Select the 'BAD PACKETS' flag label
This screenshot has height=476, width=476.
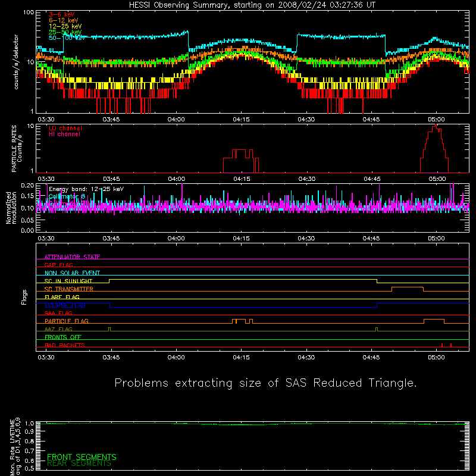(x=65, y=346)
